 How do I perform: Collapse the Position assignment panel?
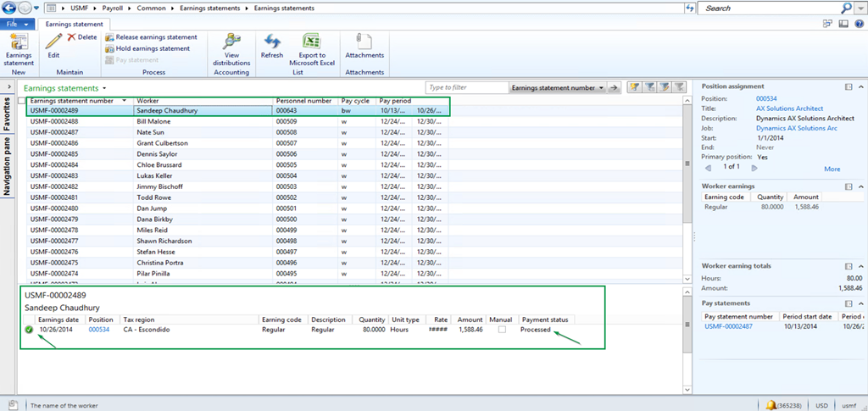860,86
